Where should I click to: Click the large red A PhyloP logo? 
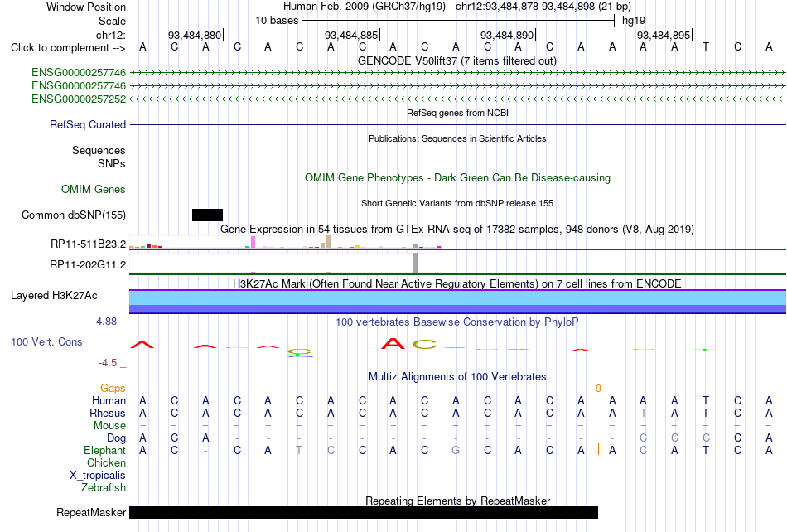393,343
